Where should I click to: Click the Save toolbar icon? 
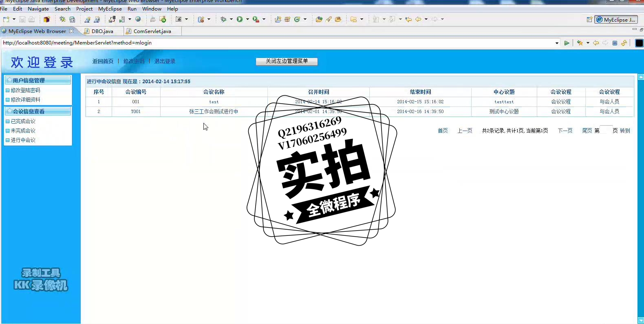coord(22,19)
